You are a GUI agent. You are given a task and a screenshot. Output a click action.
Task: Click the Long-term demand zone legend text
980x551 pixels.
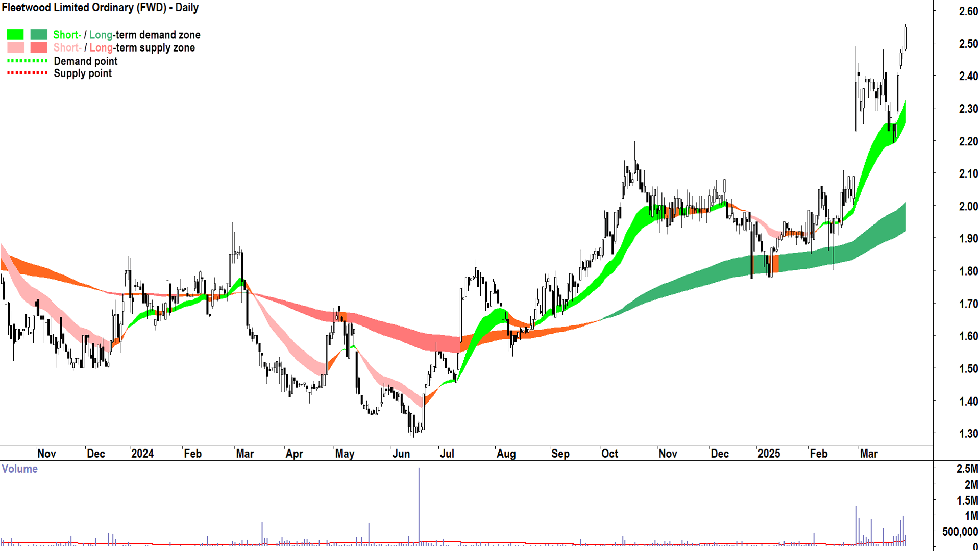coord(144,35)
